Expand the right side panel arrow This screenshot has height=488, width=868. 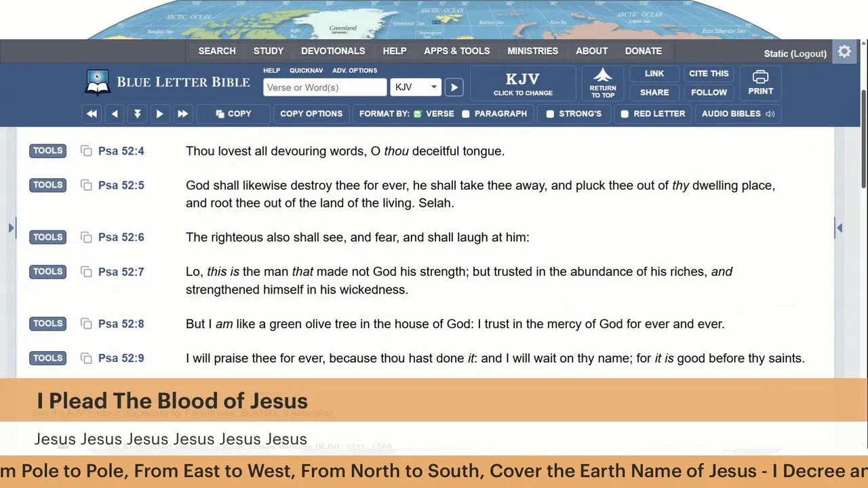[x=839, y=228]
